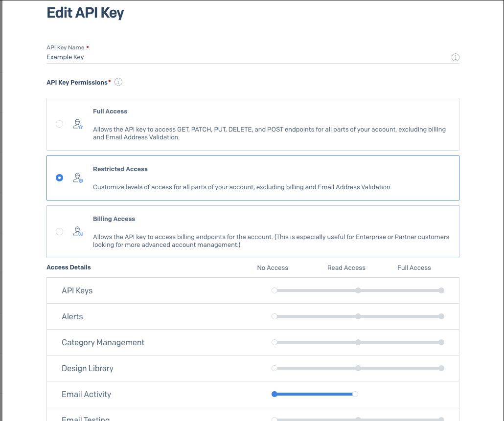This screenshot has height=421, width=504.
Task: Click the Billing Access option description text
Action: click(271, 241)
